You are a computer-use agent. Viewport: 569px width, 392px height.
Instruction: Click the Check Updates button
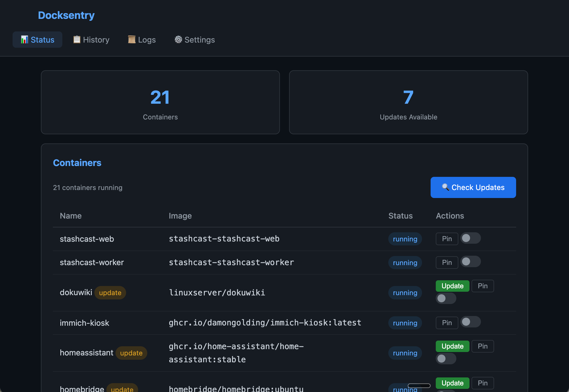(473, 187)
